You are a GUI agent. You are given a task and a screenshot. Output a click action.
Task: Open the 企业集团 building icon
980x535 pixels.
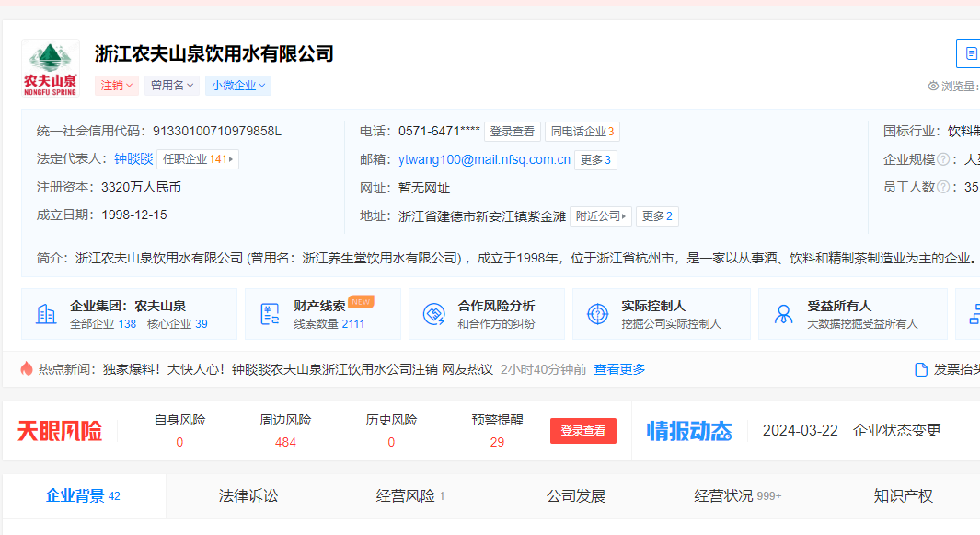click(x=46, y=314)
